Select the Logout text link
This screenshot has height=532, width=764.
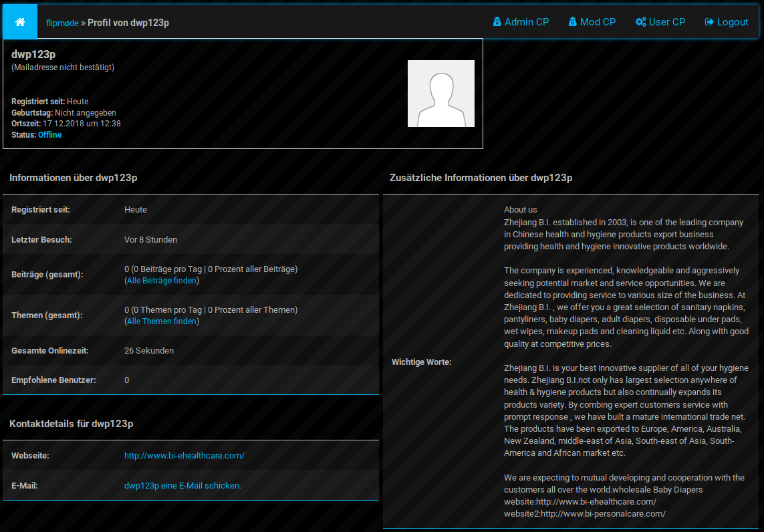[x=733, y=22]
